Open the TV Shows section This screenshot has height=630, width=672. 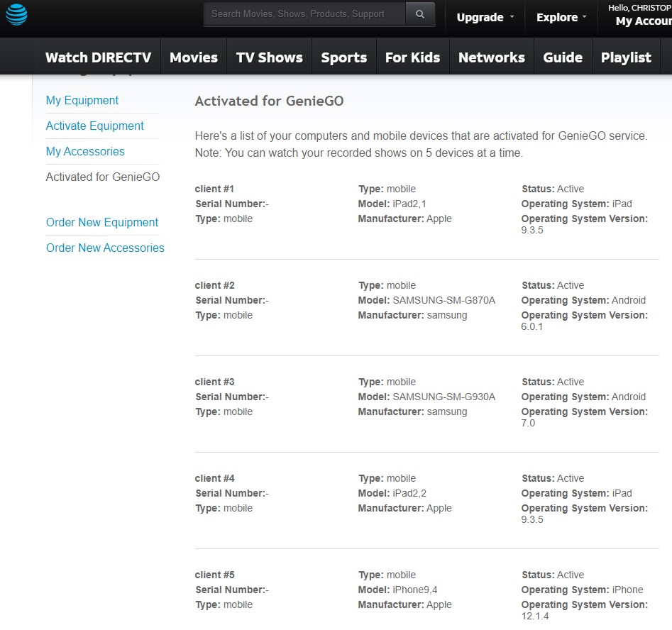coord(270,57)
